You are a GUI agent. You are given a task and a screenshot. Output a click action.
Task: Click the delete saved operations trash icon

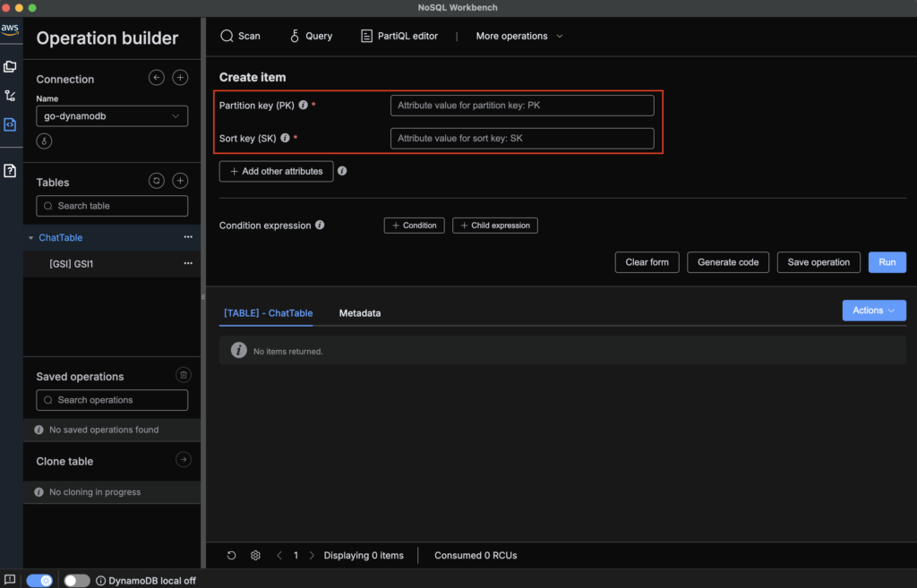click(183, 376)
